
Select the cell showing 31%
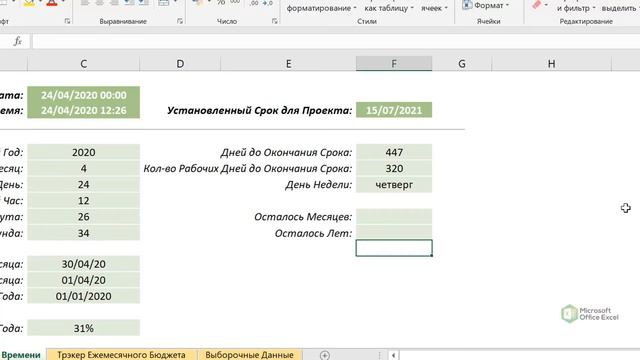tap(84, 328)
